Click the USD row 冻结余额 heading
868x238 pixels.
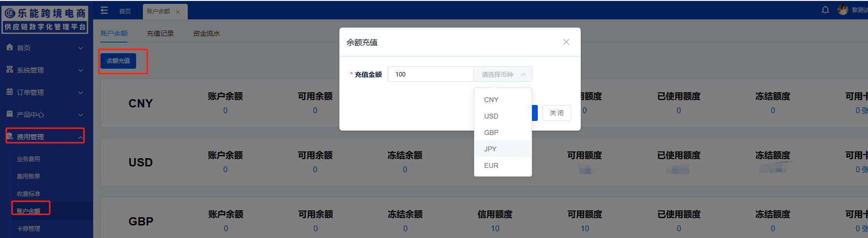tap(405, 155)
